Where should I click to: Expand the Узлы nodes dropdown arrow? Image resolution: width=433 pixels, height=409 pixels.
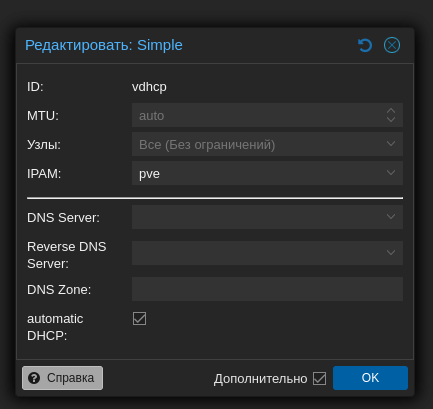click(x=391, y=144)
